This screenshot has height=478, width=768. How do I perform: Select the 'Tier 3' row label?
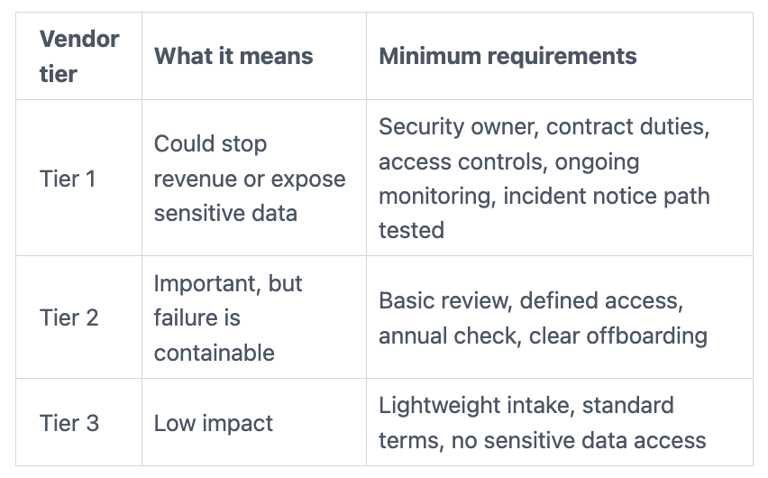pos(69,423)
